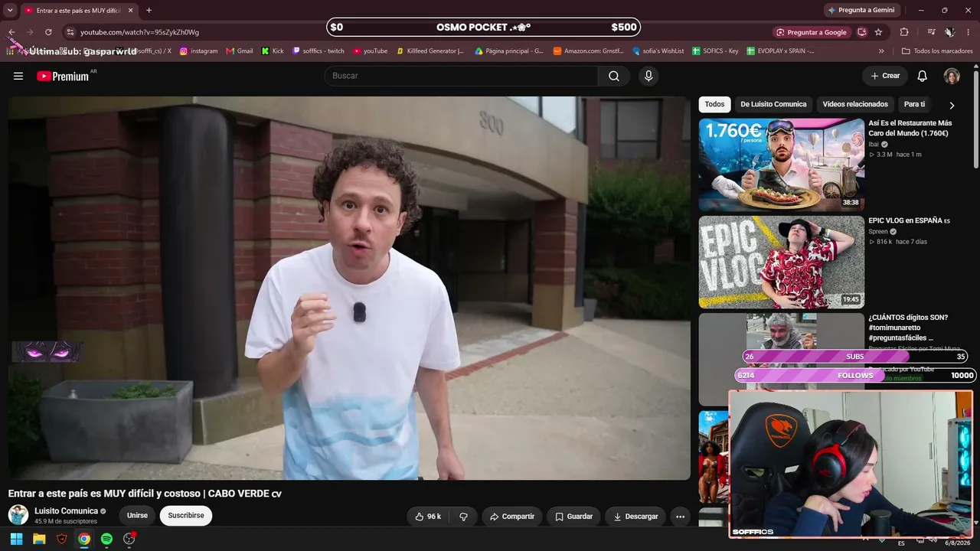Open the Amazon bookmark

click(589, 51)
